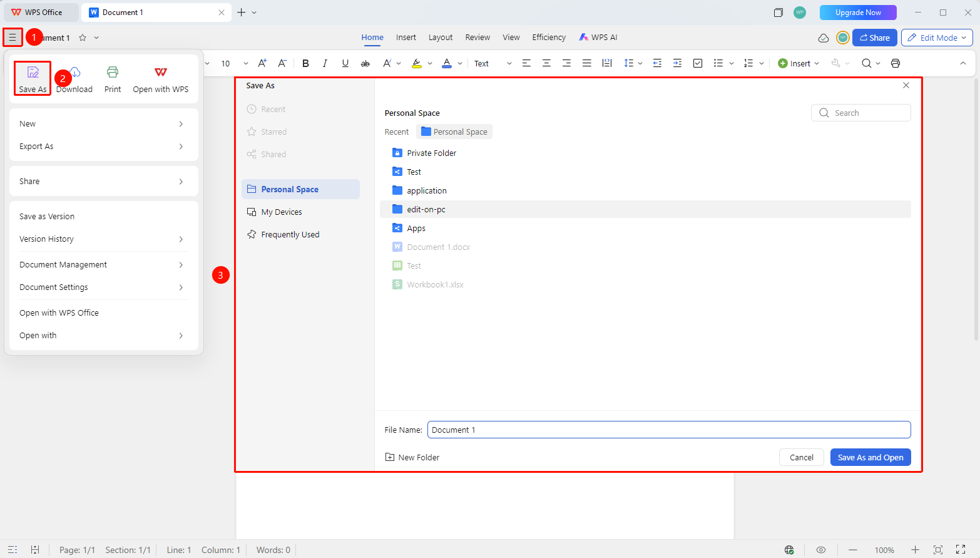Open the Text style dropdown
This screenshot has height=558, width=980.
[493, 63]
